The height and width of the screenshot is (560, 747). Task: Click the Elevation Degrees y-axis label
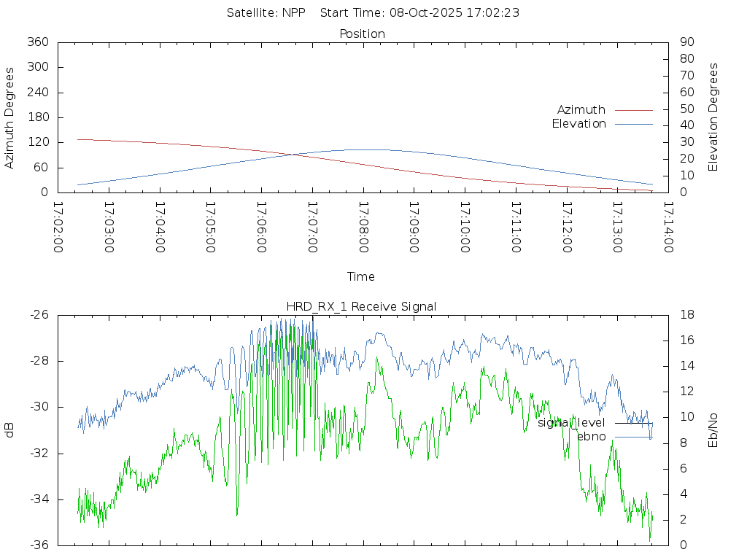coord(713,117)
